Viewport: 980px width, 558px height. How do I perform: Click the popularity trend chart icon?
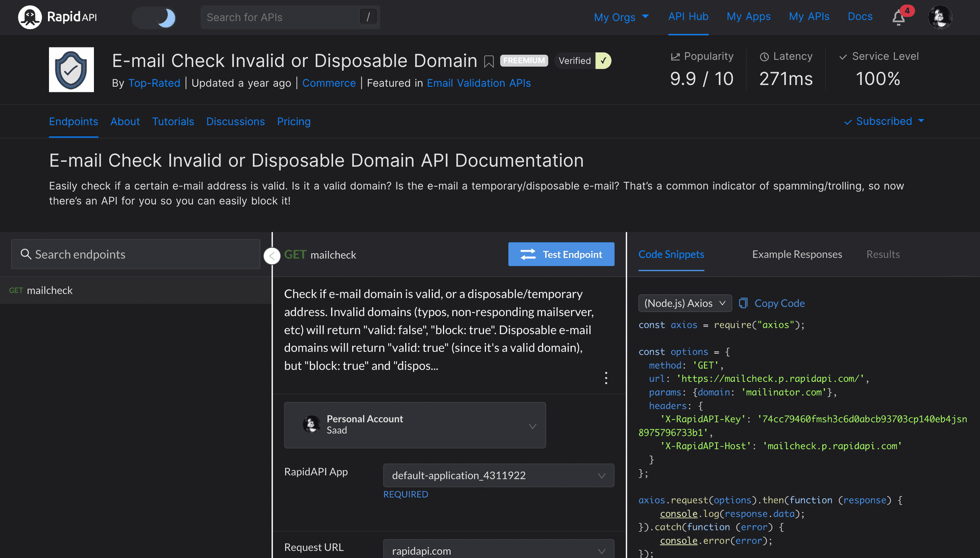673,57
